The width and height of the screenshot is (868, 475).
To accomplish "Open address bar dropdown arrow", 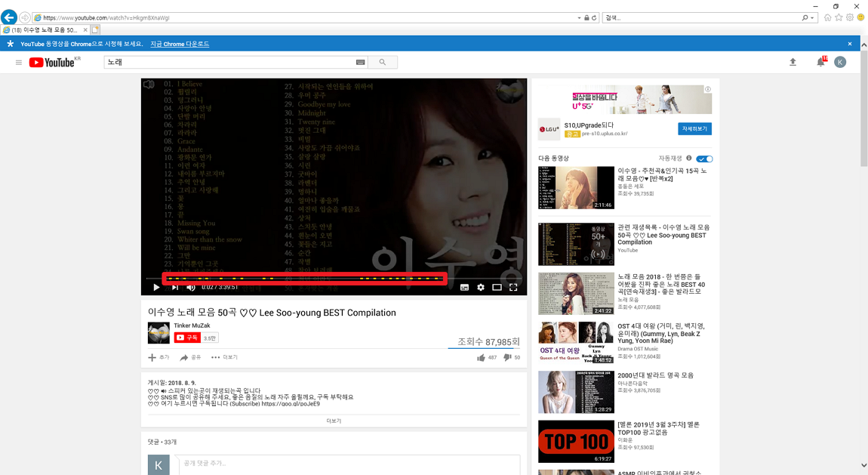I will [x=579, y=17].
